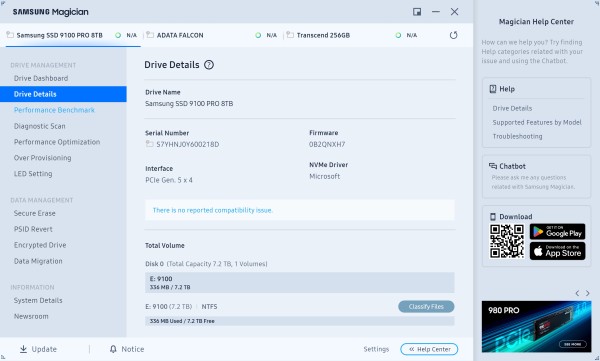600x361 pixels.
Task: Click the Classify Files button
Action: coord(426,307)
